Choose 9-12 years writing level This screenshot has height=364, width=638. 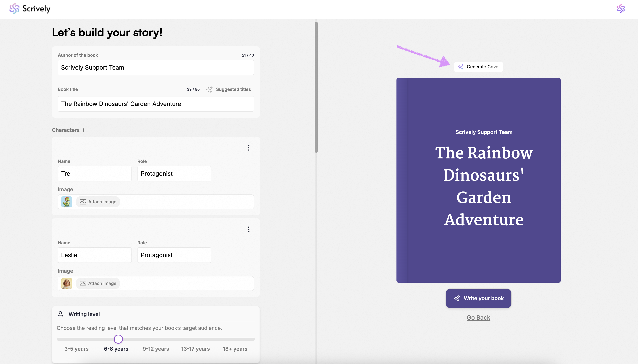[156, 349]
